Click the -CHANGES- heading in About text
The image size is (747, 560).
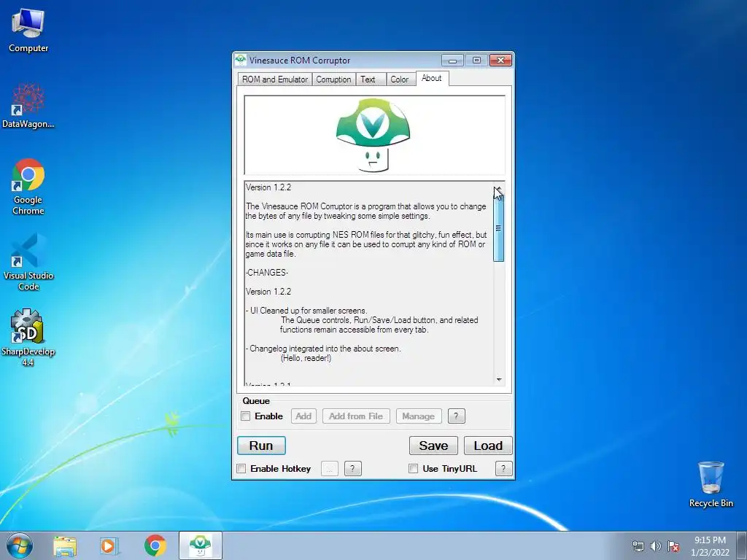pyautogui.click(x=267, y=273)
